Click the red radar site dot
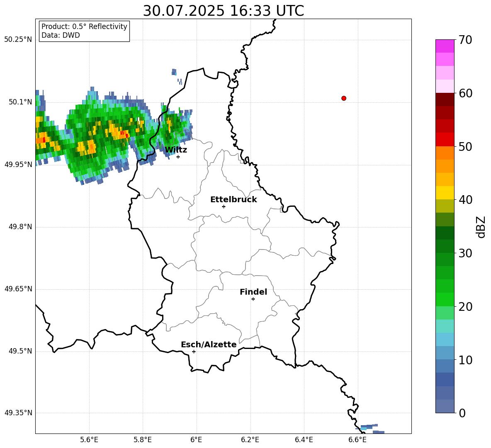Viewport: 491px width, 448px height. coord(344,98)
